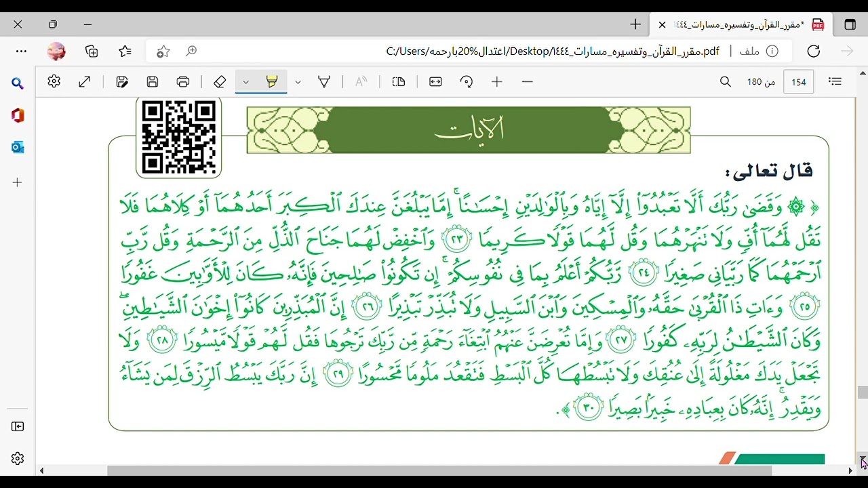Zoom in with the plus icon
Screen dimensions: 868x488
(497, 81)
